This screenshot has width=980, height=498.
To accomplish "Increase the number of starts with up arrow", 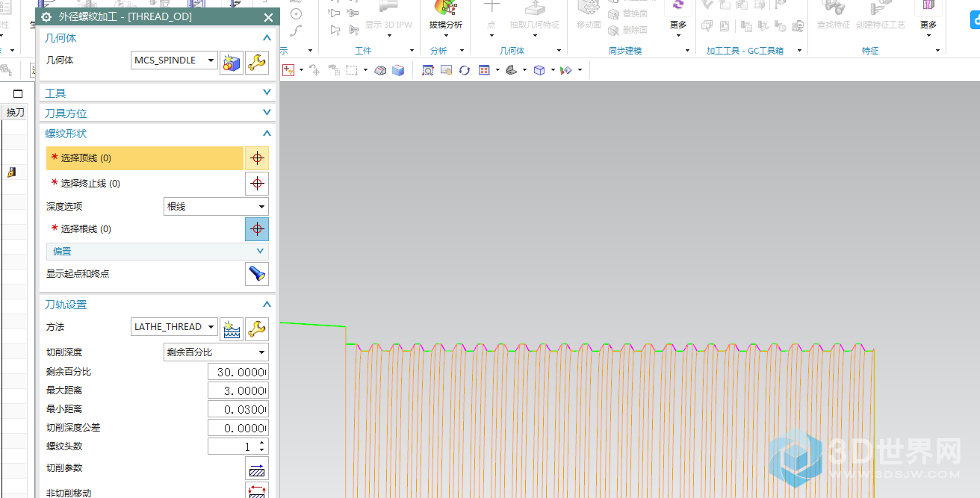I will pos(261,443).
